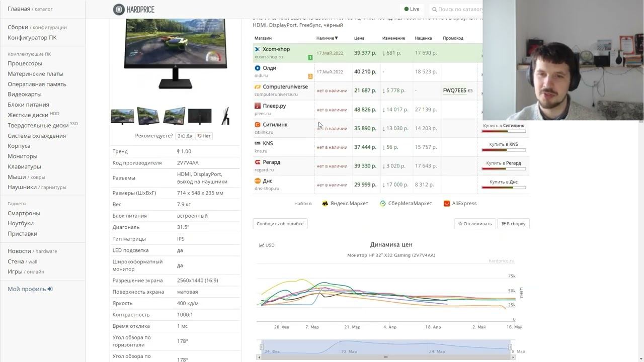644x362 pixels.
Task: Open the Наушники category
Action: (x=22, y=187)
